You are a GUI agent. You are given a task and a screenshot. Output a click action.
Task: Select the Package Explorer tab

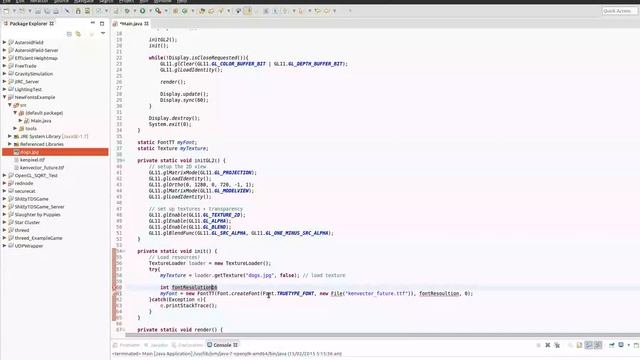coord(28,24)
